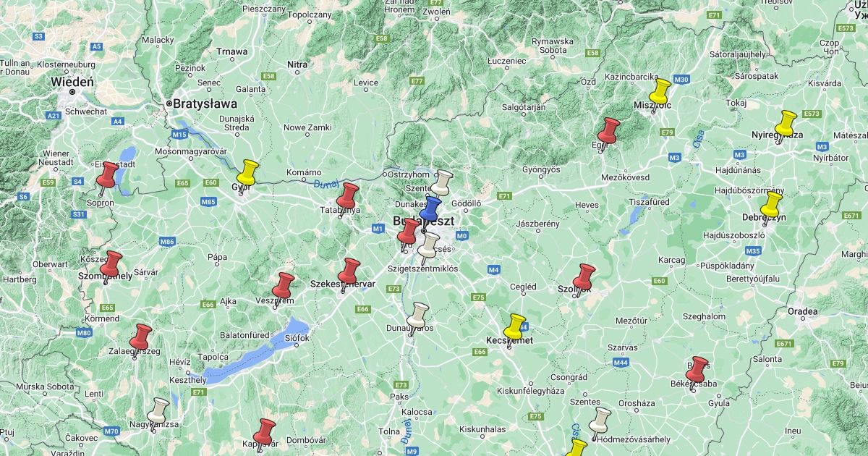Open the red pin at Békéscsaba
Image resolution: width=868 pixels, height=456 pixels.
point(698,369)
